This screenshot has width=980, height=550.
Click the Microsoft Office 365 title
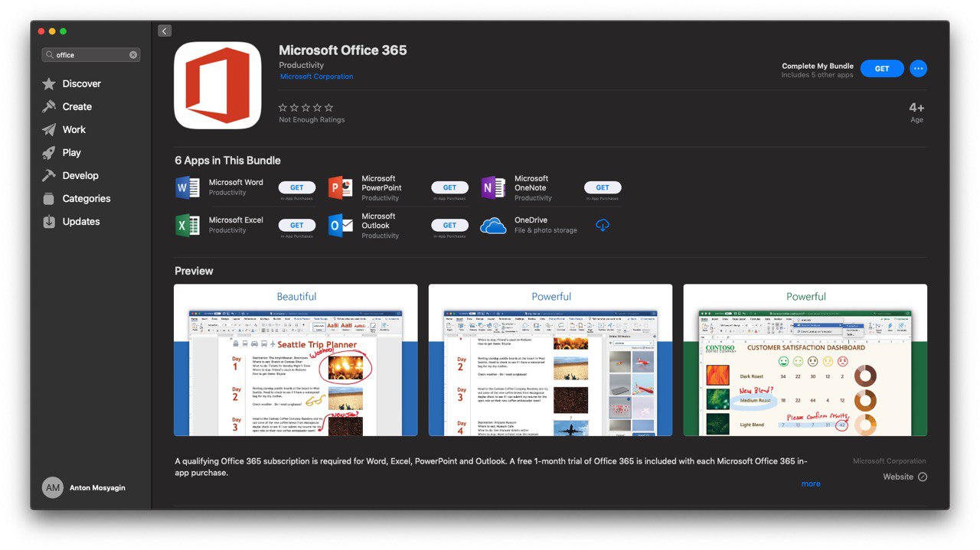(343, 50)
